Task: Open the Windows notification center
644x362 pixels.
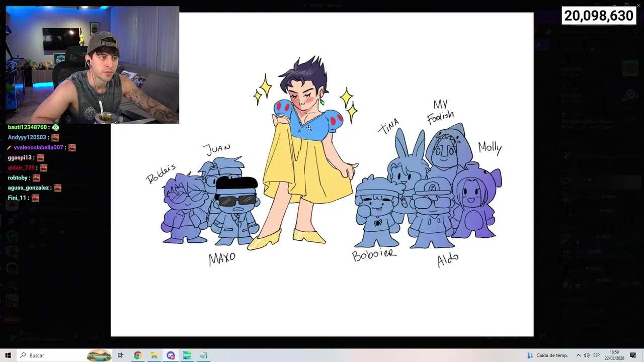Action: (633, 355)
